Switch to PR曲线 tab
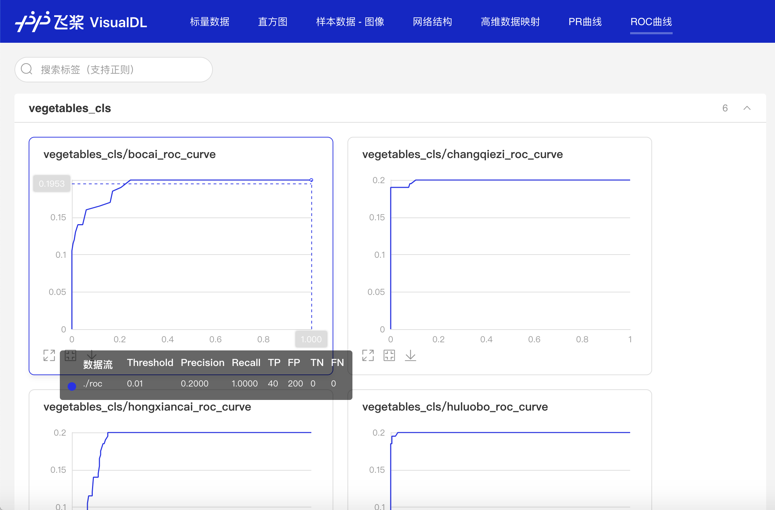The image size is (775, 510). (x=585, y=22)
